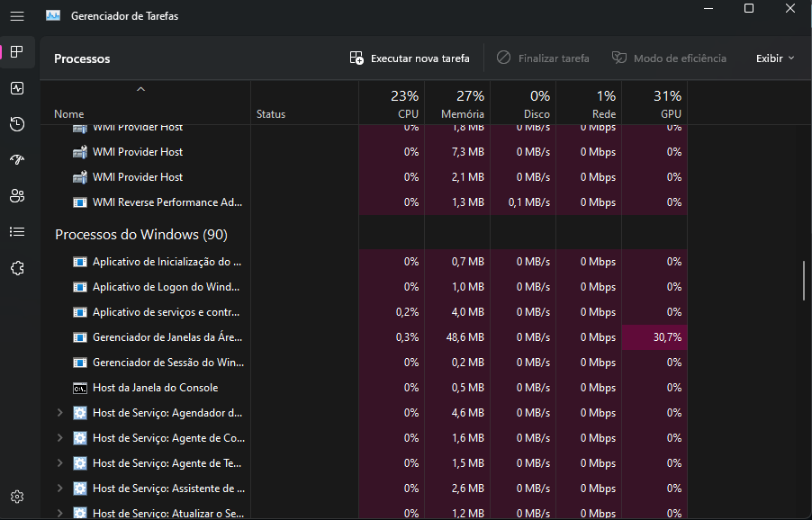This screenshot has height=520, width=812.
Task: Click the Host de Serviço Agente de Co gear icon
Action: 80,438
